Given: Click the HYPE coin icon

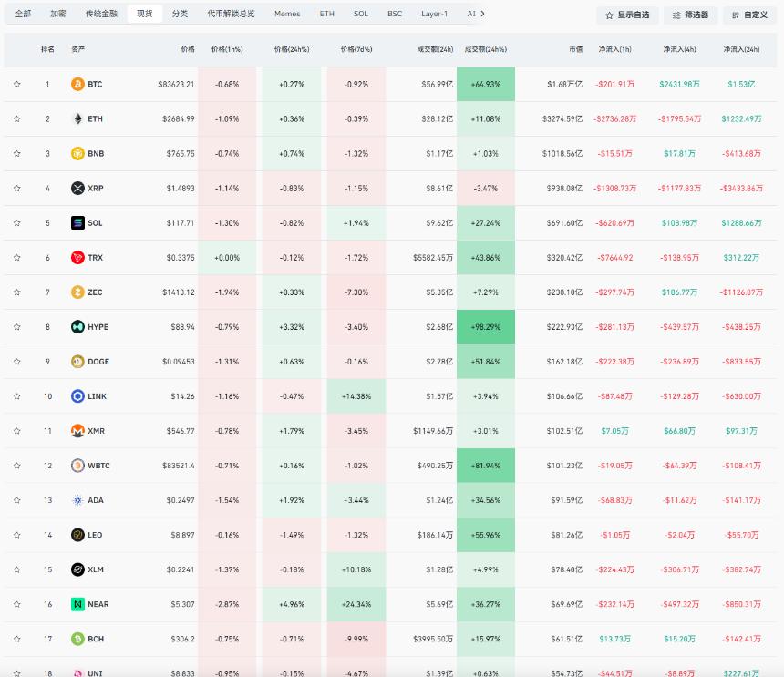Looking at the screenshot, I should [x=77, y=327].
